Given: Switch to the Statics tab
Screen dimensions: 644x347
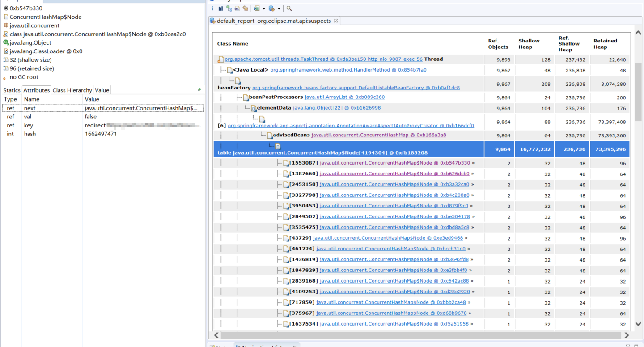Looking at the screenshot, I should 12,90.
